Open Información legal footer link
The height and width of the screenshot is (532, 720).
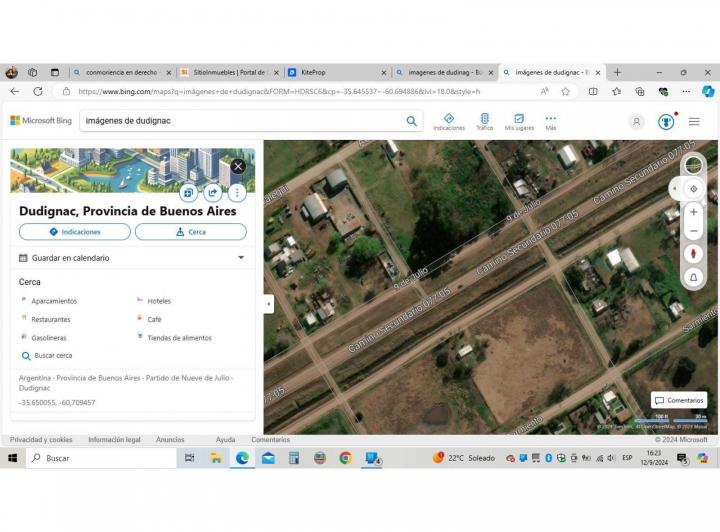114,440
